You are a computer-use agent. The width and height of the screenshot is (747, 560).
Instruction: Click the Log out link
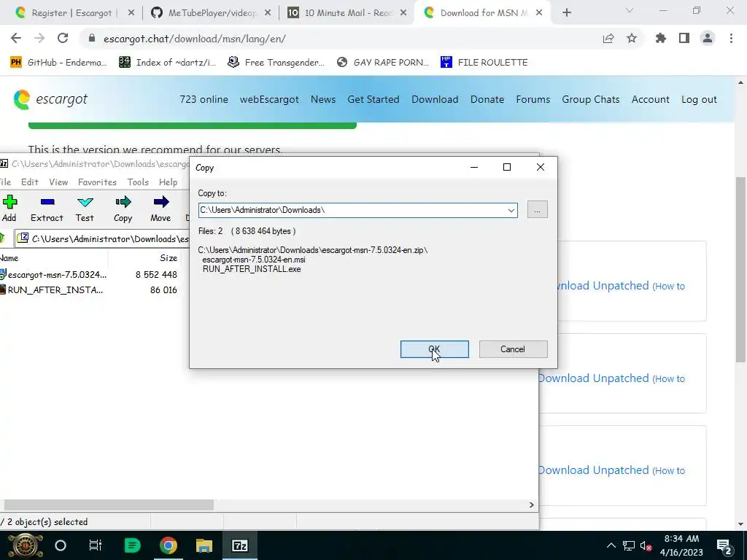coord(699,99)
